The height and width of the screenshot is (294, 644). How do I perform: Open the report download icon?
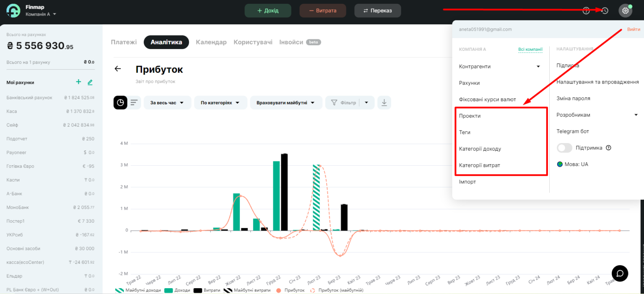coord(384,102)
